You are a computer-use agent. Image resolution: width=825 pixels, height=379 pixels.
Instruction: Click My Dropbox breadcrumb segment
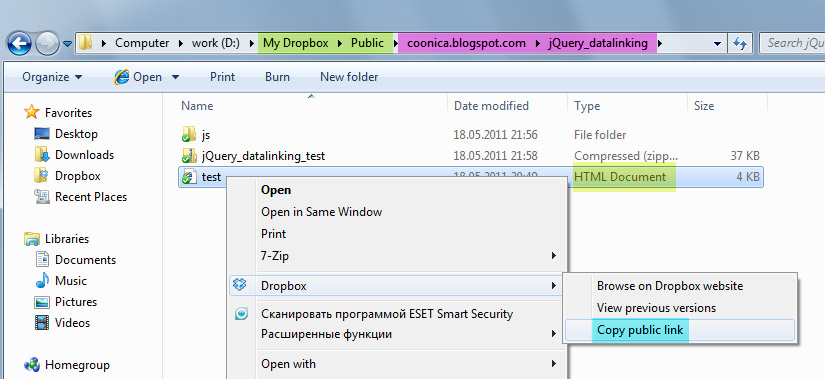[x=295, y=43]
